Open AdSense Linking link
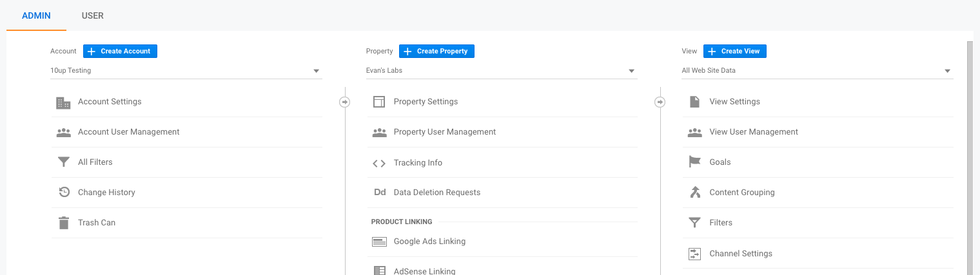 pyautogui.click(x=424, y=271)
